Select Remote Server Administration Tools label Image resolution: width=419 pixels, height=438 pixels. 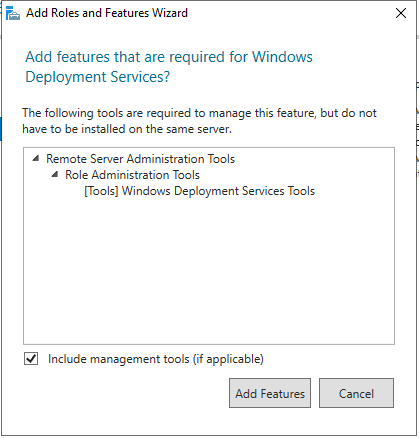pos(140,159)
